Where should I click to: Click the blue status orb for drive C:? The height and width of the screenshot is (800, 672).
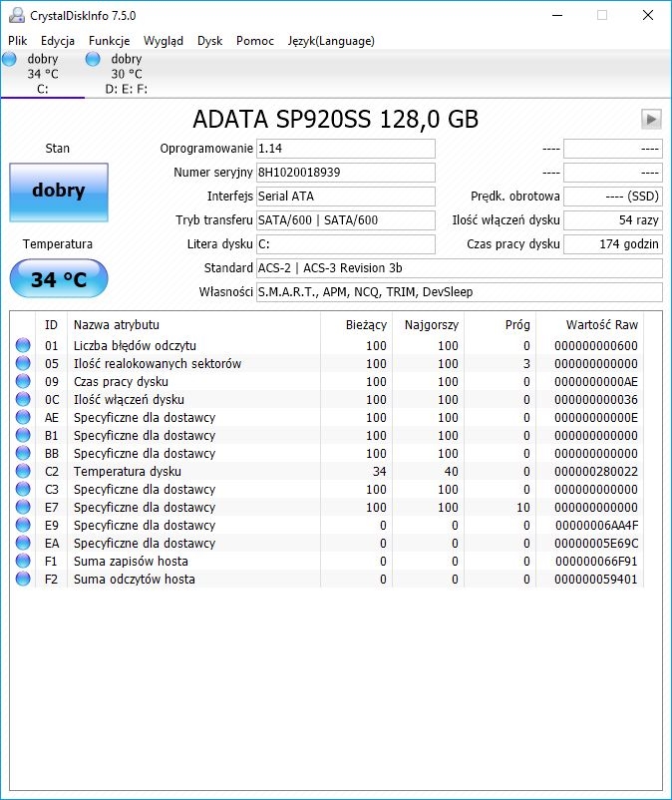click(9, 59)
